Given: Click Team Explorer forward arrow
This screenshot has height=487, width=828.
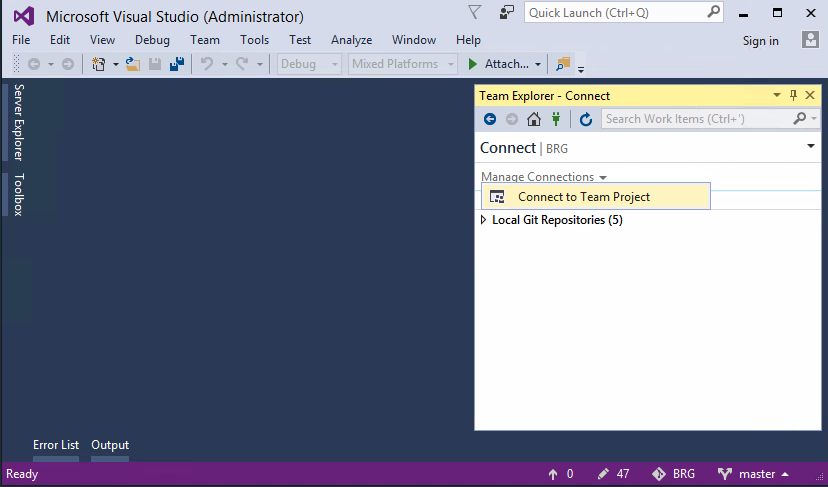Looking at the screenshot, I should [x=512, y=119].
